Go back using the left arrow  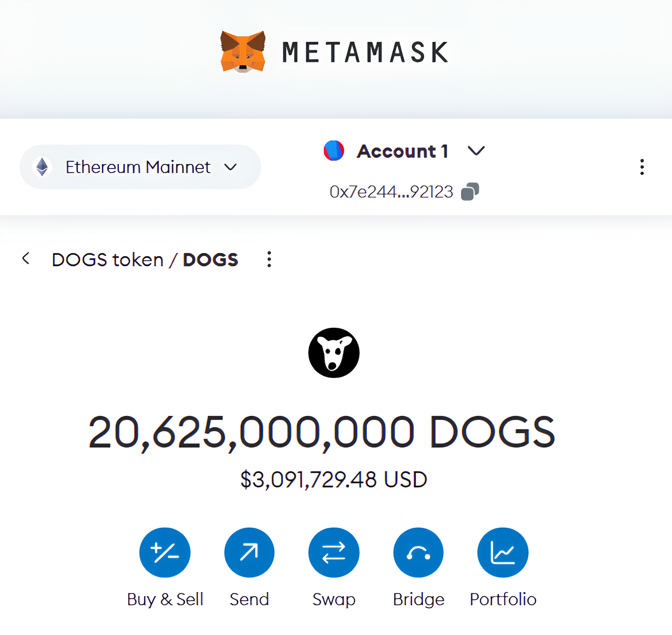point(26,259)
